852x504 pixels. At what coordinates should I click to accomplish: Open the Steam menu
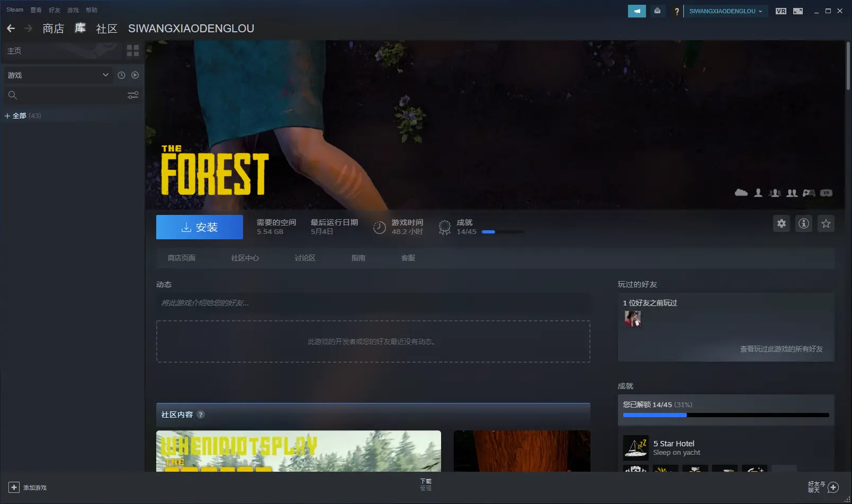15,10
